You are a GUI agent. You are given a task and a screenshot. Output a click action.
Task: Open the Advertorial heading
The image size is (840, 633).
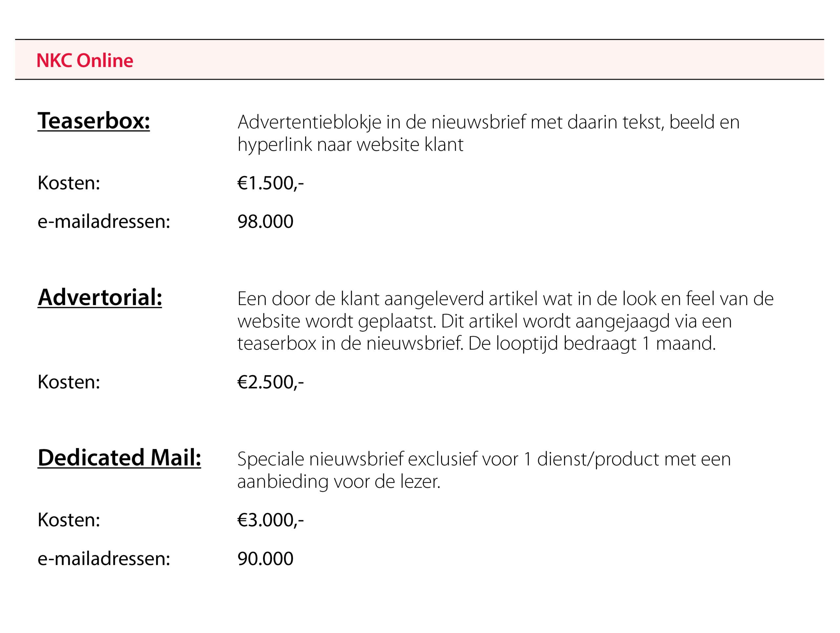tap(100, 297)
